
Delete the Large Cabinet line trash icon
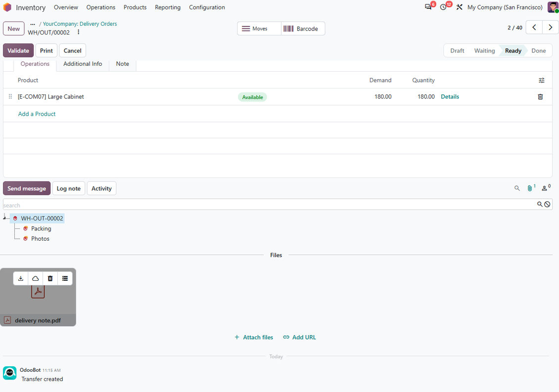541,96
